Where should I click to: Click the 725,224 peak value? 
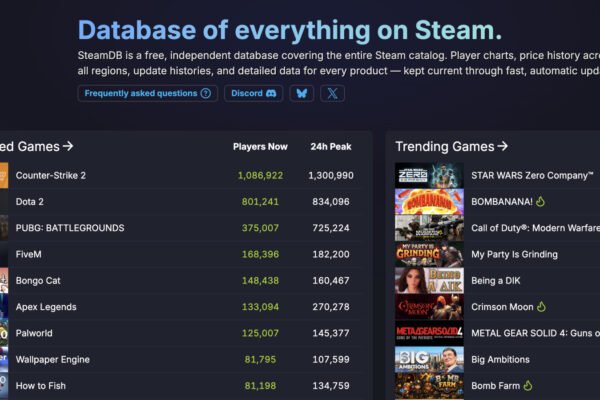(x=331, y=228)
